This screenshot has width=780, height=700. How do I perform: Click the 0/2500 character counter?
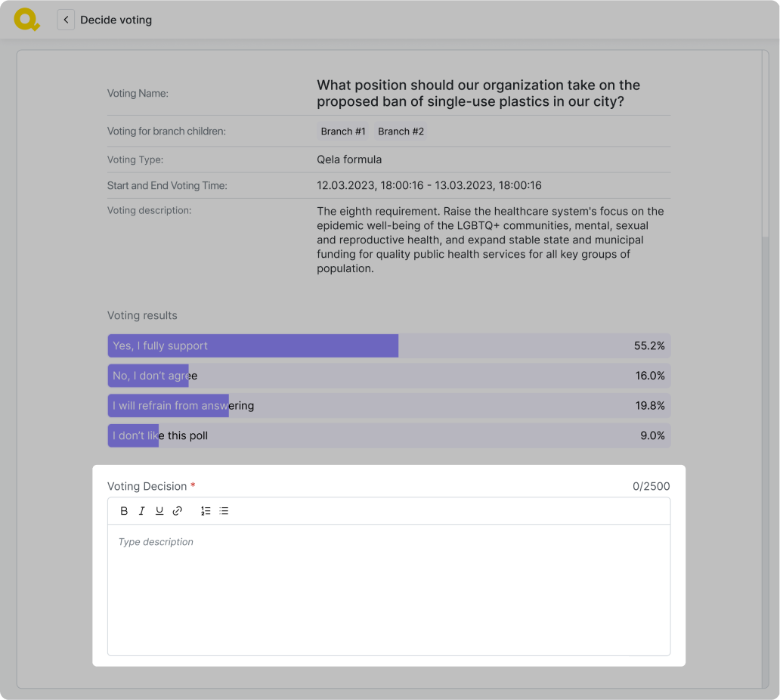point(651,486)
